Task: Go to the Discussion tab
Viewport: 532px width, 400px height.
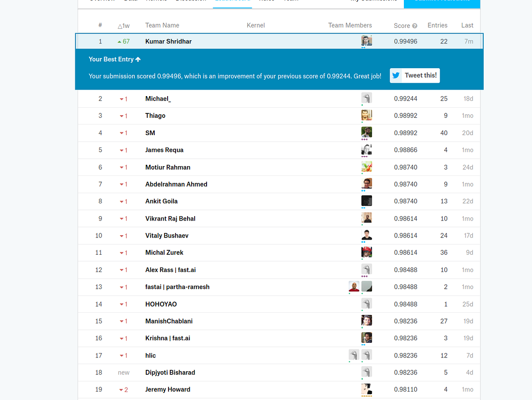Action: point(191,1)
